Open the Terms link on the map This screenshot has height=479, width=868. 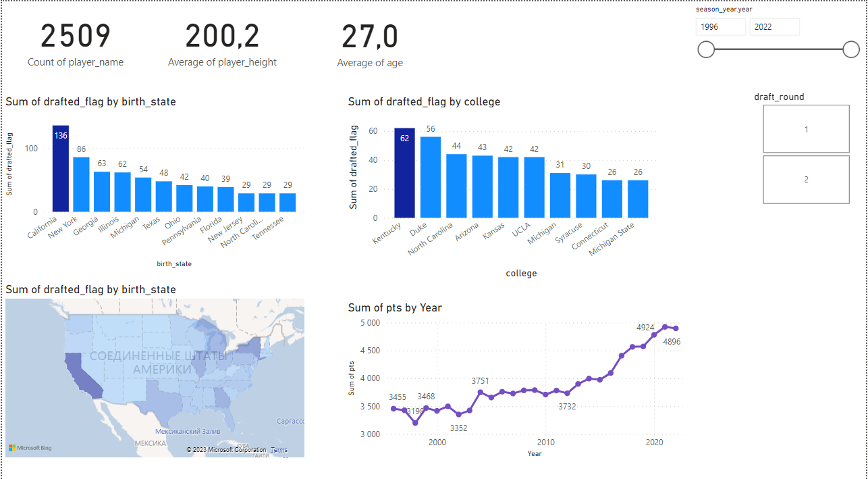tap(279, 450)
